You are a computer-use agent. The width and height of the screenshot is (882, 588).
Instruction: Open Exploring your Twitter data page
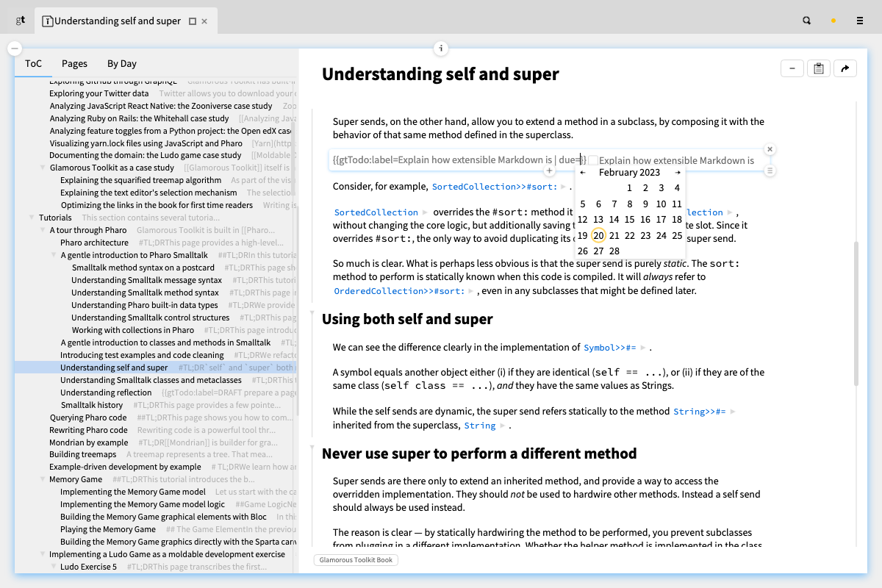click(99, 93)
